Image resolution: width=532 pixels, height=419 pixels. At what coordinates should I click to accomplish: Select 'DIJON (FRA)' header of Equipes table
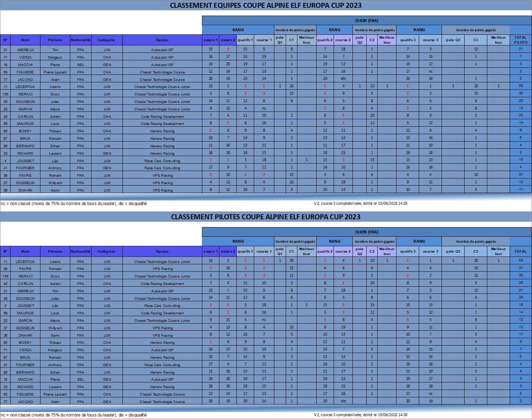point(367,21)
